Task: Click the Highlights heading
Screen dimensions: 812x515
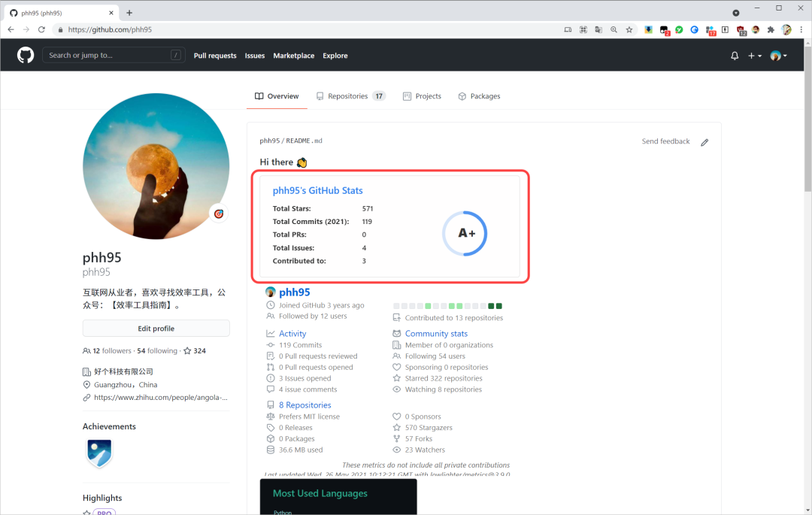Action: click(x=102, y=498)
